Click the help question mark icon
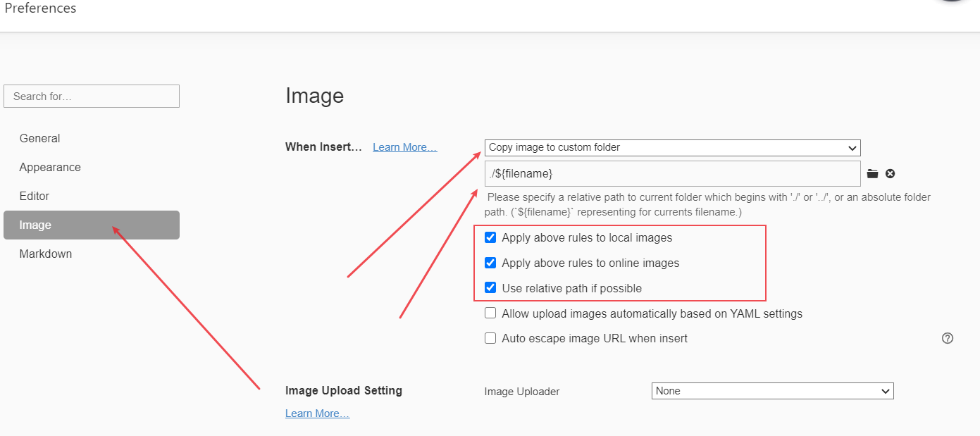Image resolution: width=980 pixels, height=436 pixels. point(947,338)
